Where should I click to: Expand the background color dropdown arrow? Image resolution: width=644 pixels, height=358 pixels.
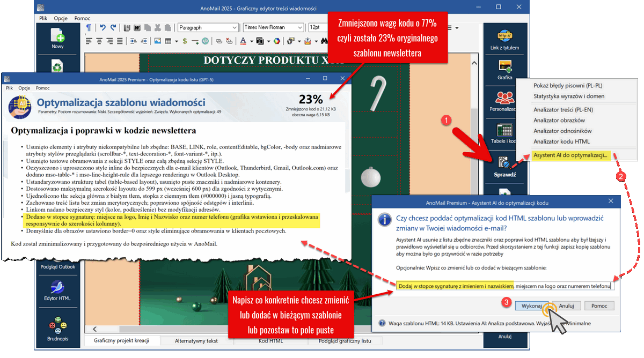click(x=268, y=41)
